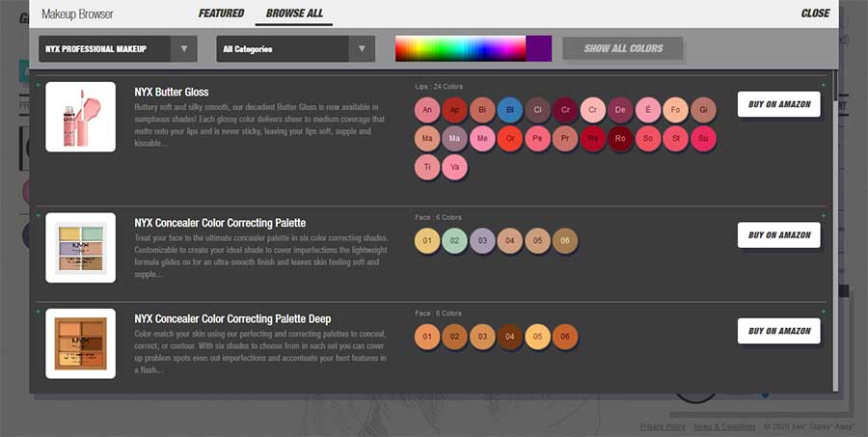The width and height of the screenshot is (868, 437).
Task: Choose the Va Butter Gloss shade
Action: 454,167
